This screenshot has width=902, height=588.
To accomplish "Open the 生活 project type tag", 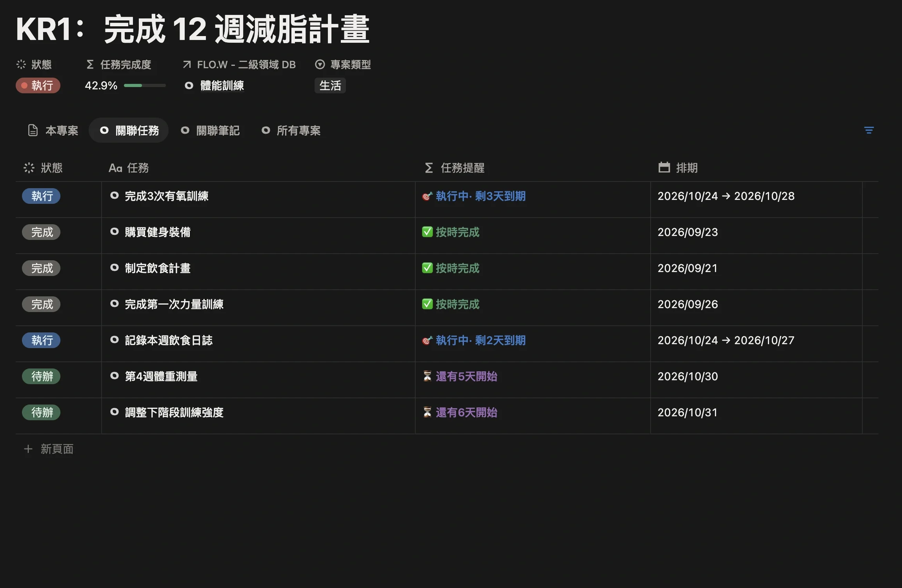I will click(x=330, y=85).
